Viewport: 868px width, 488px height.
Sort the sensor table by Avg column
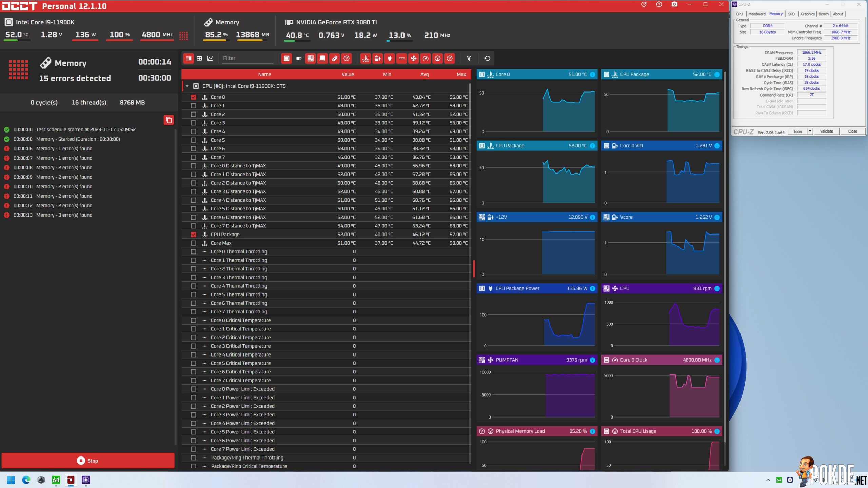(x=425, y=74)
